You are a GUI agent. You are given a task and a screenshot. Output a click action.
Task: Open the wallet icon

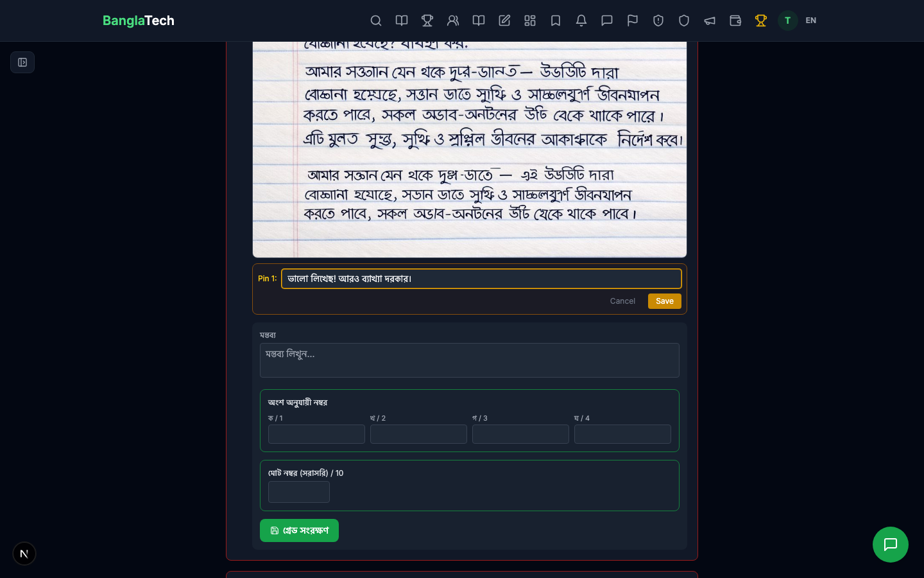pyautogui.click(x=735, y=21)
